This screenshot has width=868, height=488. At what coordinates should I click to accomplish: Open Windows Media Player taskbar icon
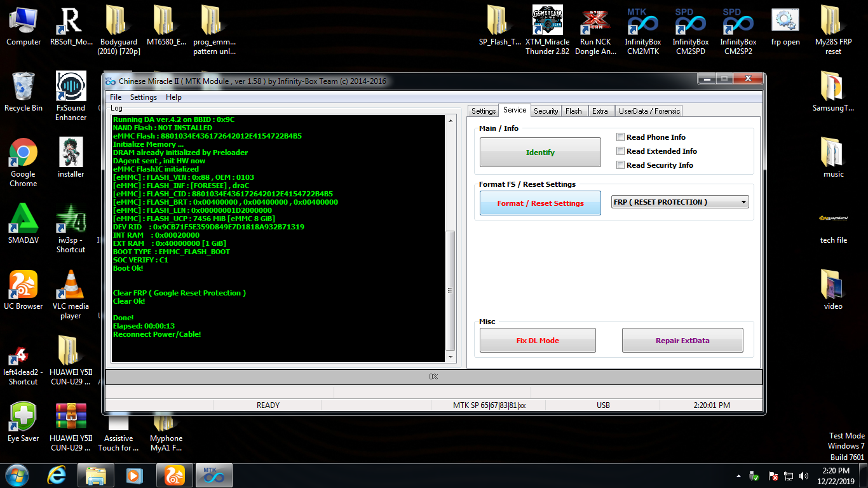click(134, 475)
